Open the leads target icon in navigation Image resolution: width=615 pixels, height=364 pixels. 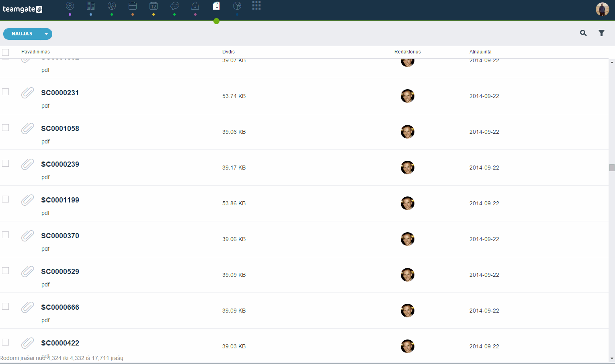tap(70, 6)
